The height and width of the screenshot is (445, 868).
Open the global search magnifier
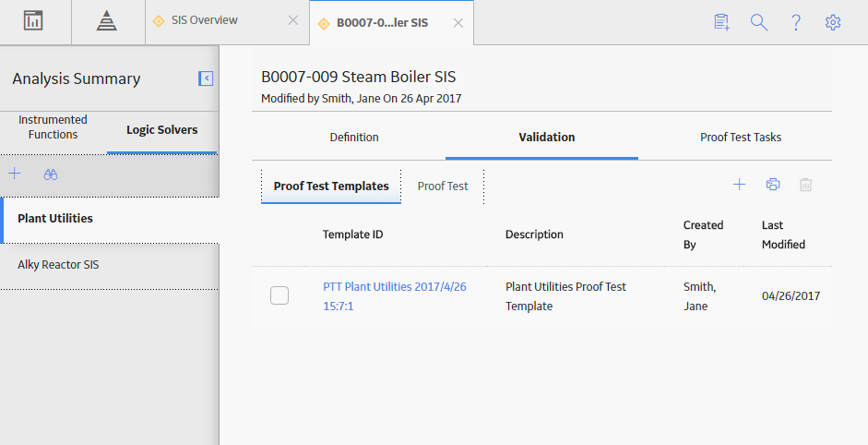click(759, 22)
